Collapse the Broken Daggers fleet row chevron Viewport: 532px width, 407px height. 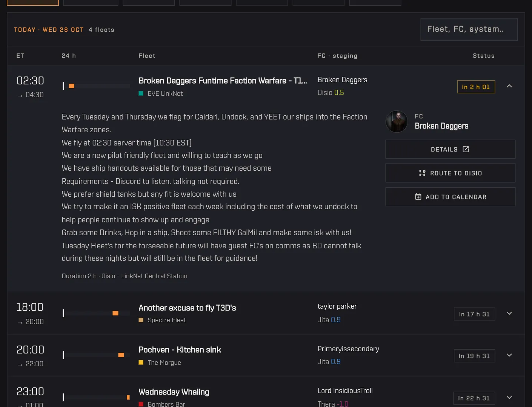(509, 86)
